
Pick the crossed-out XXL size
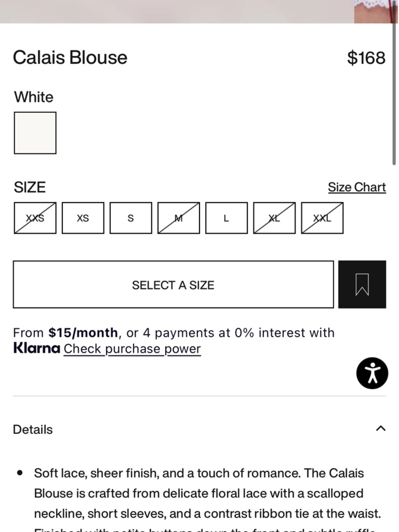click(322, 218)
